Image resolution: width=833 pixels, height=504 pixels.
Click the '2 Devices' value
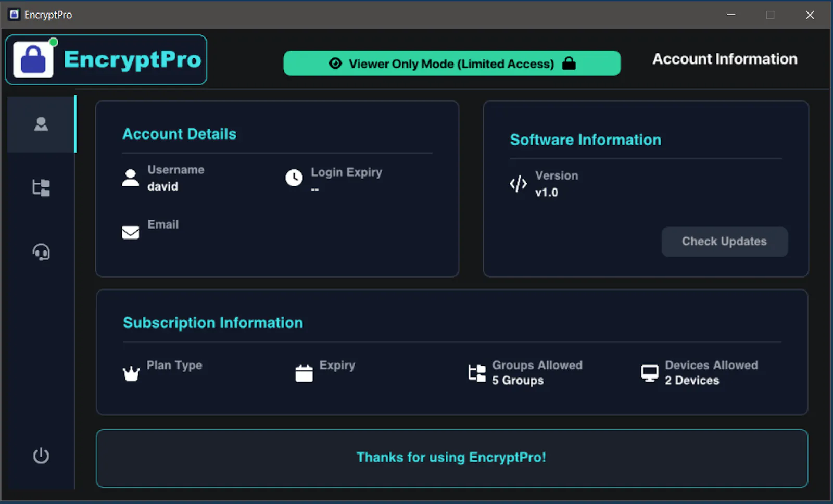click(692, 380)
